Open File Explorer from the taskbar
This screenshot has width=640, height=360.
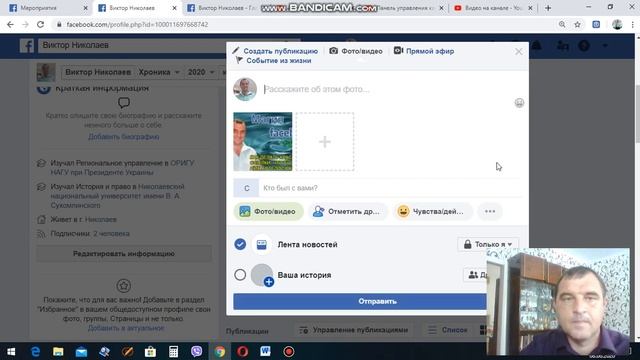[58, 351]
